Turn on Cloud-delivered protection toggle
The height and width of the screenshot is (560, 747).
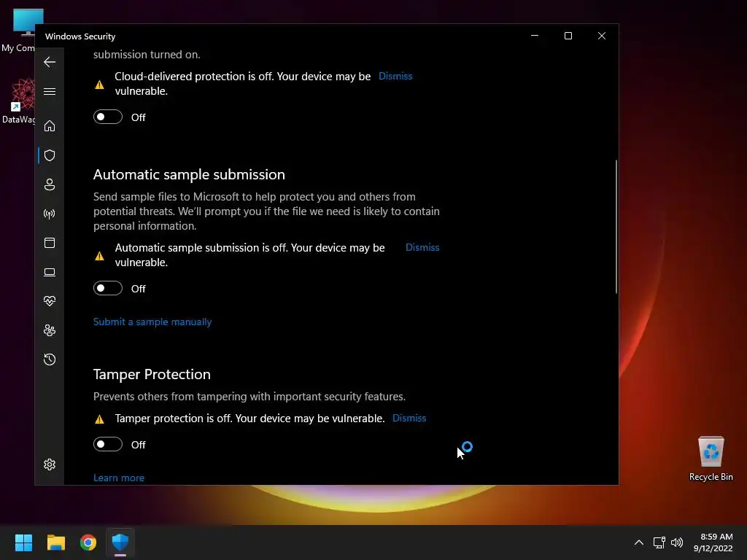[108, 117]
